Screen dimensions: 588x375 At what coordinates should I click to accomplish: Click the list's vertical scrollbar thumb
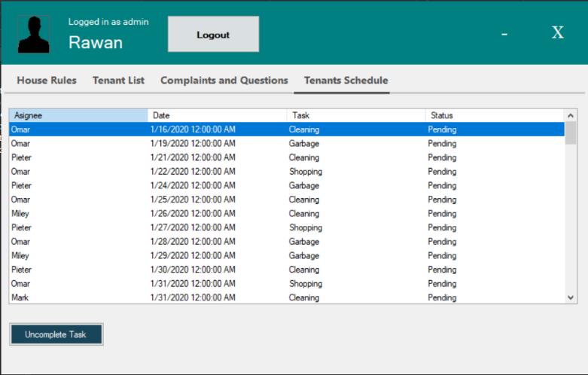click(x=571, y=133)
